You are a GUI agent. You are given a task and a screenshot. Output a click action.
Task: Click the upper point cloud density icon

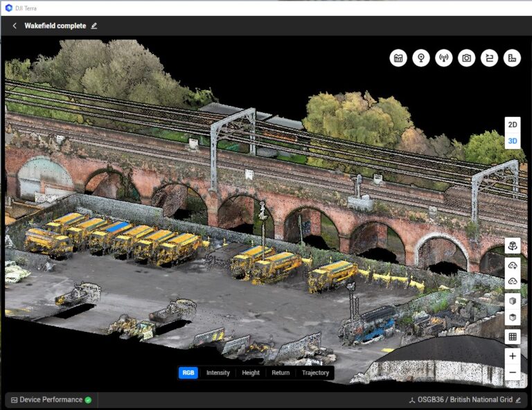click(x=513, y=265)
